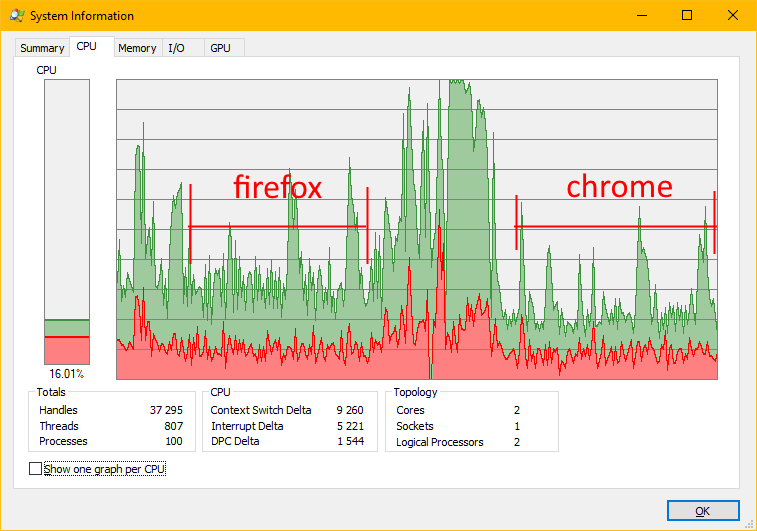Click the Interrupt Delta label
This screenshot has width=757, height=531.
tap(247, 426)
